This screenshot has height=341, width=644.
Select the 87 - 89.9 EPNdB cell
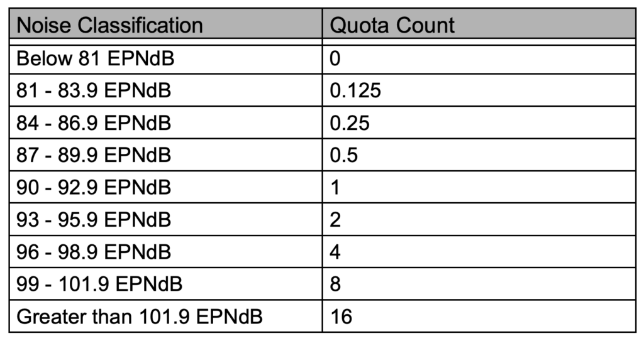[x=94, y=155]
